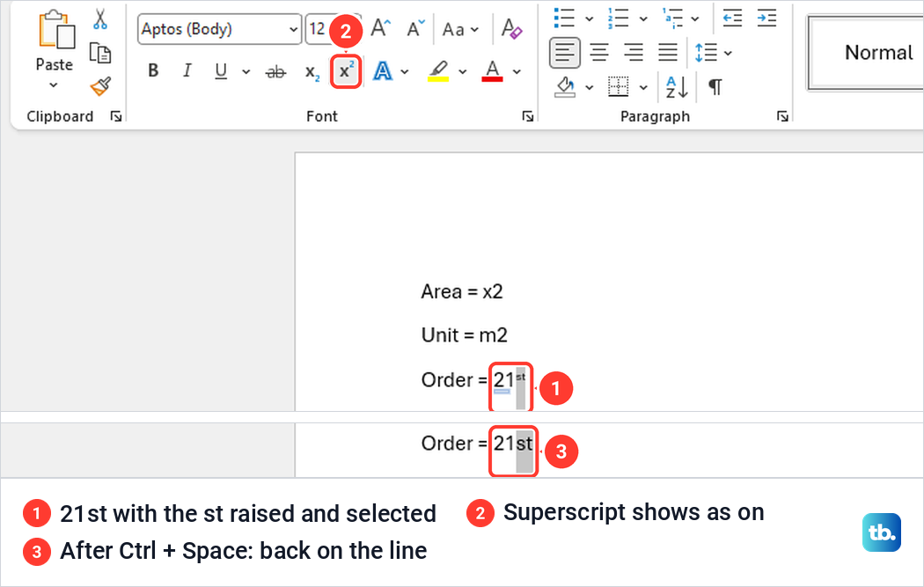Toggle Strikethrough formatting
The width and height of the screenshot is (924, 587).
tap(275, 72)
